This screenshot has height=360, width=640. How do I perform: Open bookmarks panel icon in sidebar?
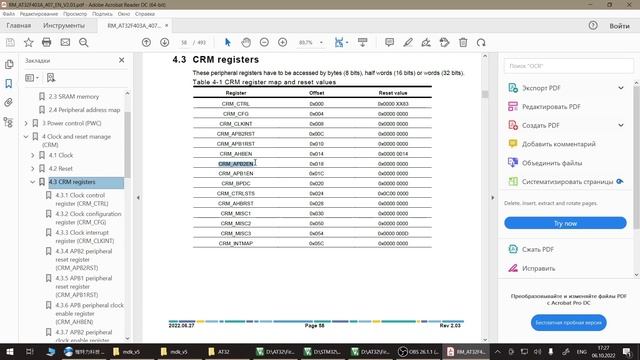tap(9, 84)
